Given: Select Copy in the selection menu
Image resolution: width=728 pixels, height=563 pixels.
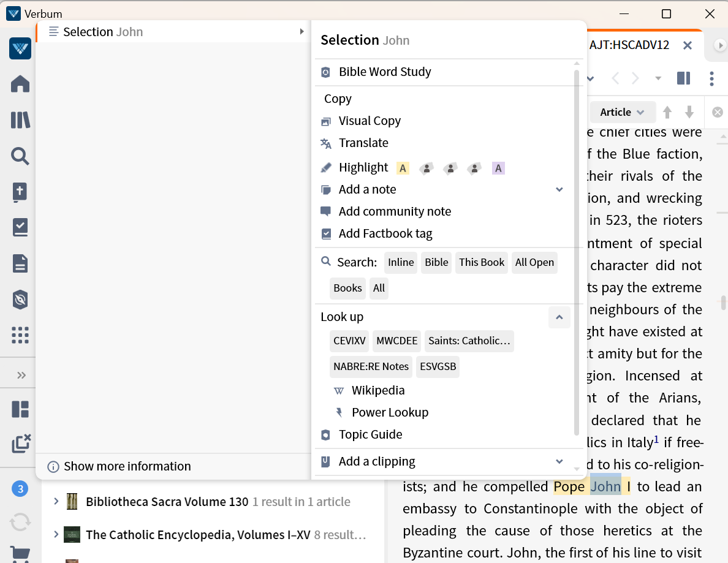Looking at the screenshot, I should pos(338,99).
